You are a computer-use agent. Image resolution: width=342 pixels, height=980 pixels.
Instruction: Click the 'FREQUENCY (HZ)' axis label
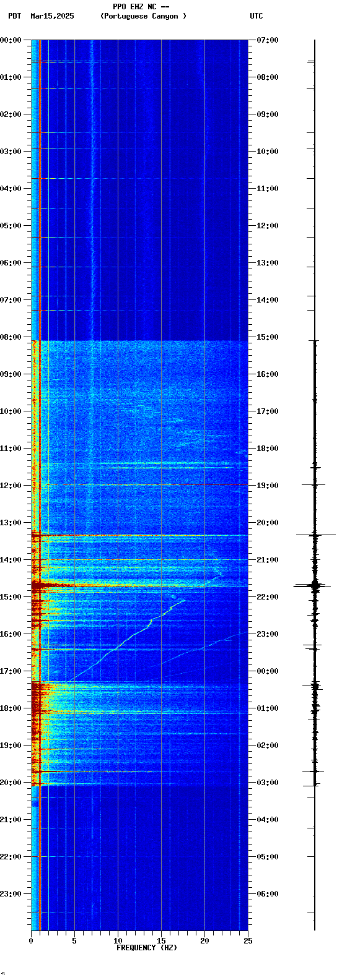(147, 948)
